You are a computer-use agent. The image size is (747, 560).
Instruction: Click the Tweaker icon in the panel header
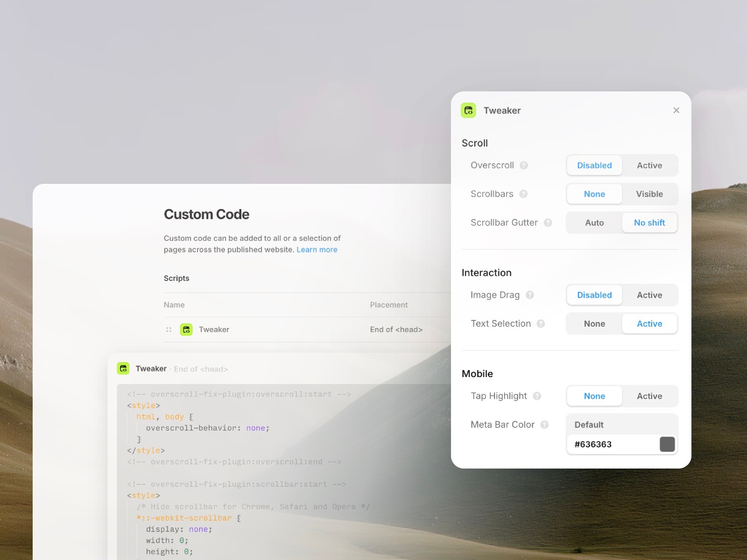[468, 111]
